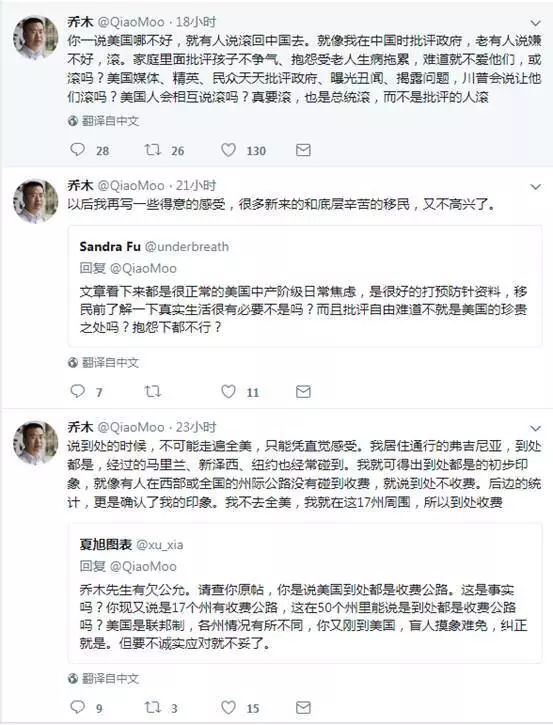Expand the 21小时 tweet's chevron menu
The image size is (553, 725).
pos(535,187)
